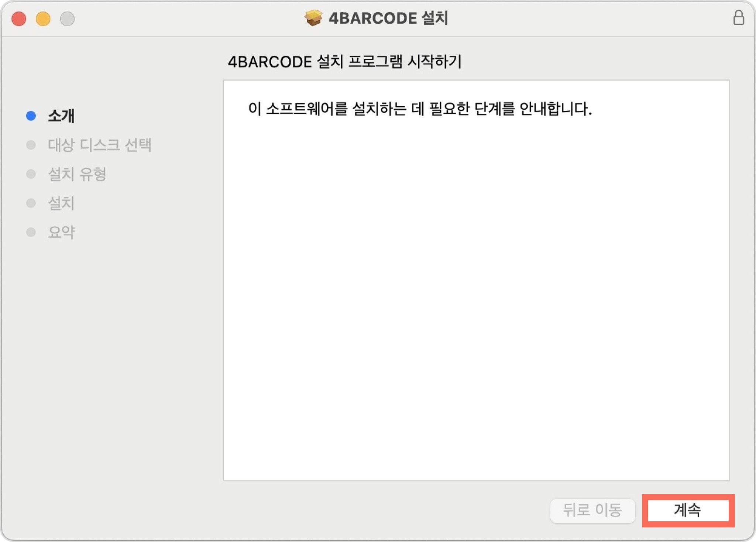Click the 4BARCODE 설치 window title text
Viewport: 756px width, 542px height.
pyautogui.click(x=388, y=18)
